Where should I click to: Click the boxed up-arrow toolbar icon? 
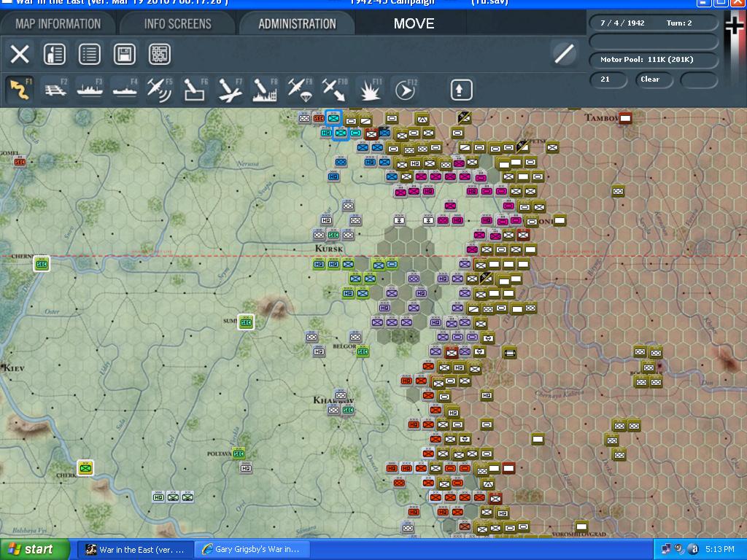click(x=461, y=90)
